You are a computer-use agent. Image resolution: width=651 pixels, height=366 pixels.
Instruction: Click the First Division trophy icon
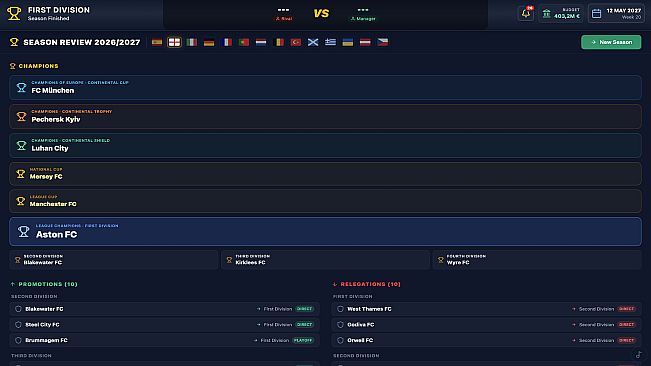click(x=14, y=13)
